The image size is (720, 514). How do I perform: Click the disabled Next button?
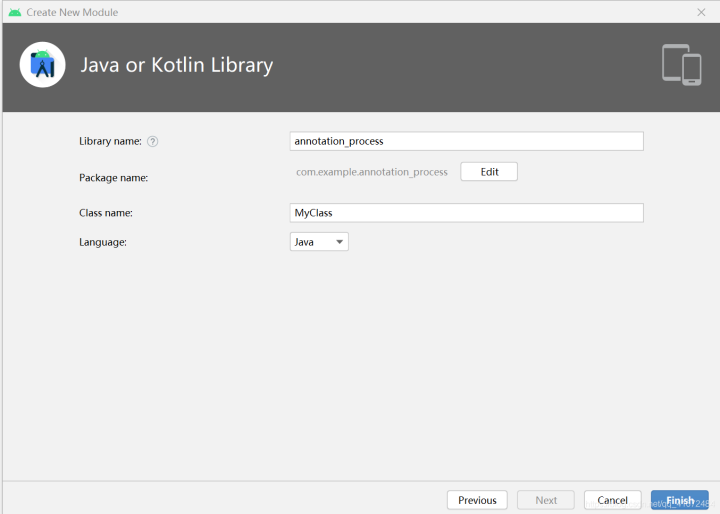(x=546, y=500)
